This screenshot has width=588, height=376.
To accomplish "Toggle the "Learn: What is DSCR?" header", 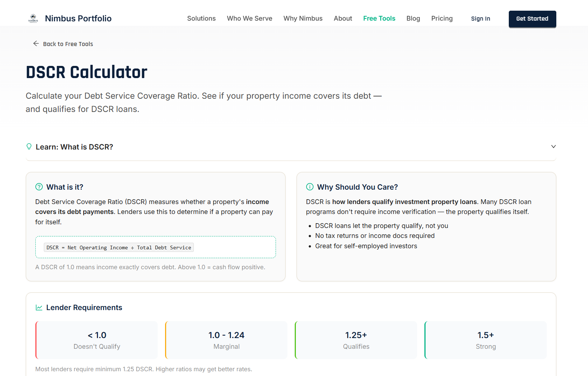I will 74,147.
